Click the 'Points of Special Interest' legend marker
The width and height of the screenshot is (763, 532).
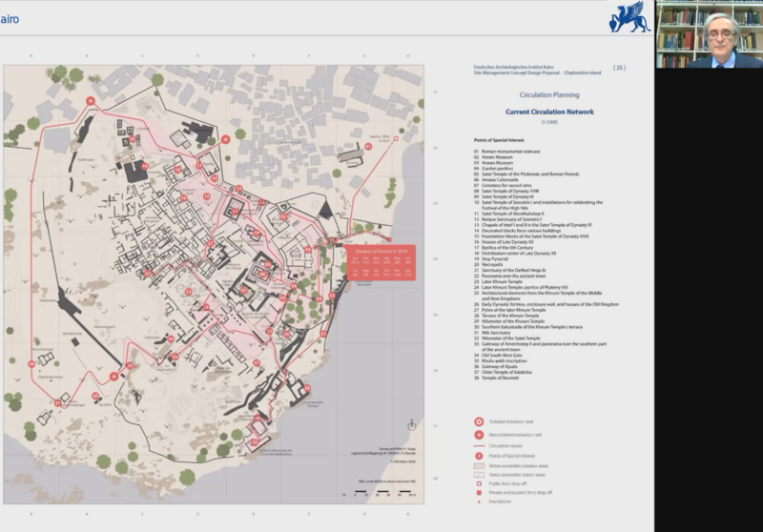point(479,456)
